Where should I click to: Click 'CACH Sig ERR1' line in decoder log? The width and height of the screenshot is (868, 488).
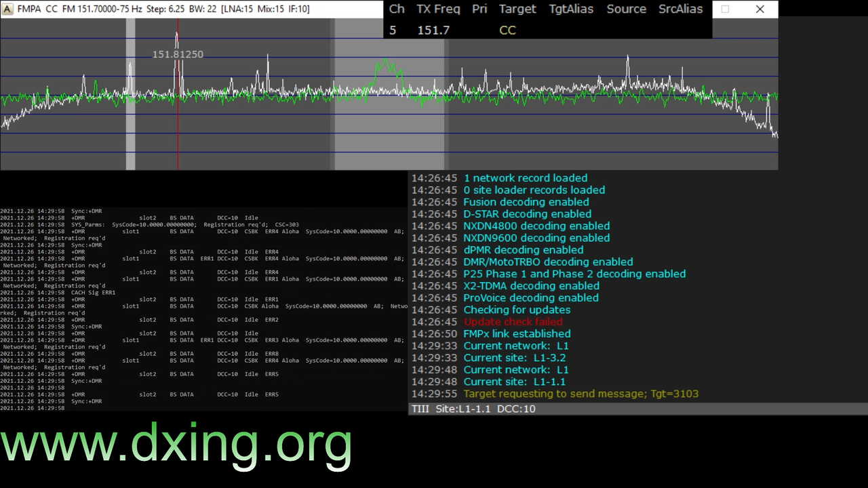tap(58, 292)
